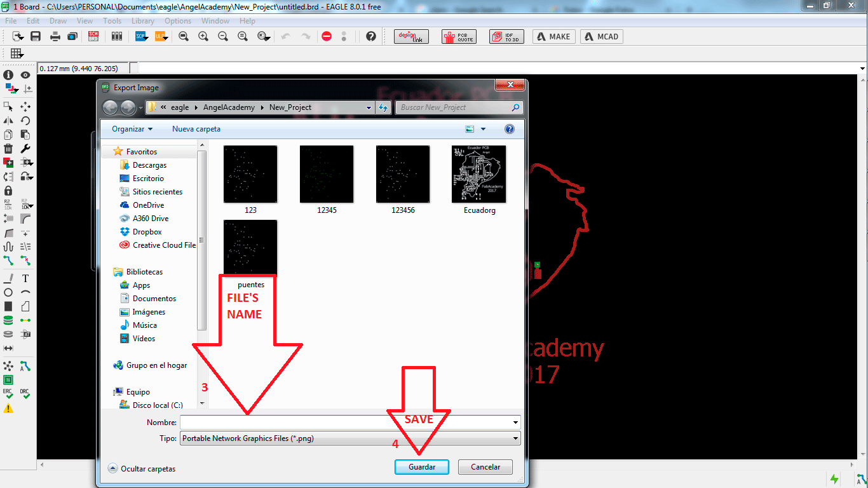Click the Cancelar button
The width and height of the screenshot is (868, 488).
click(x=485, y=467)
